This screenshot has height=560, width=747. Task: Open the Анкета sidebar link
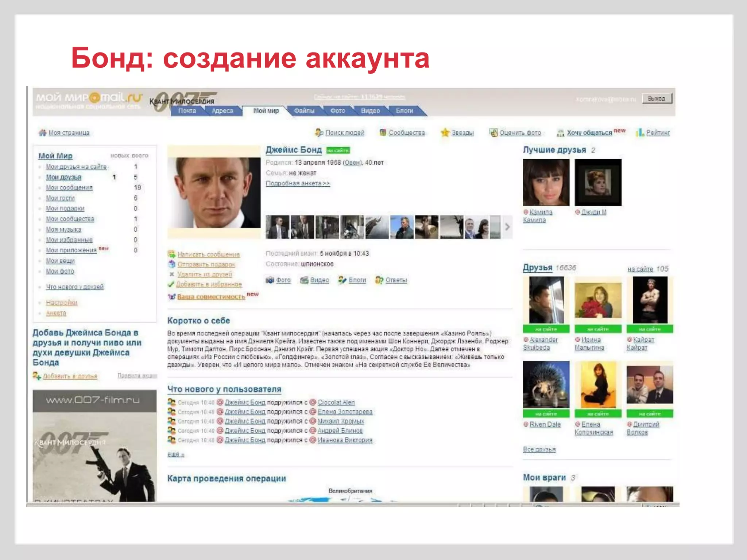56,313
